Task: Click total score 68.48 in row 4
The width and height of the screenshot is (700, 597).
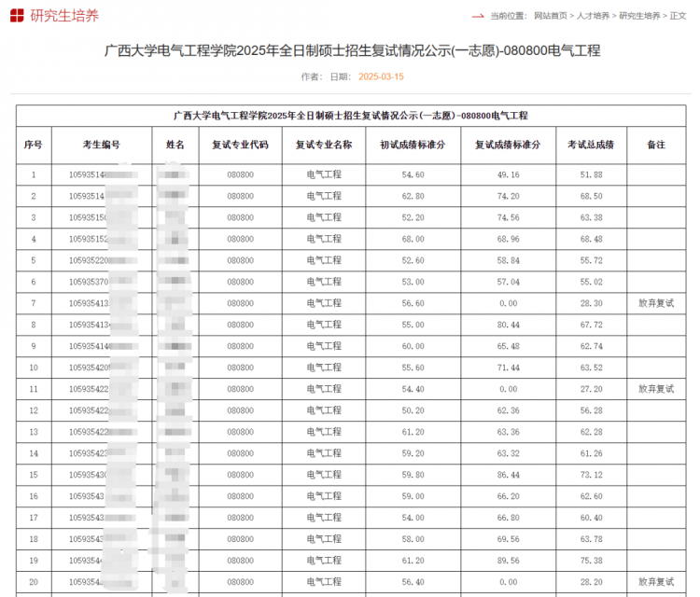Action: click(x=591, y=239)
